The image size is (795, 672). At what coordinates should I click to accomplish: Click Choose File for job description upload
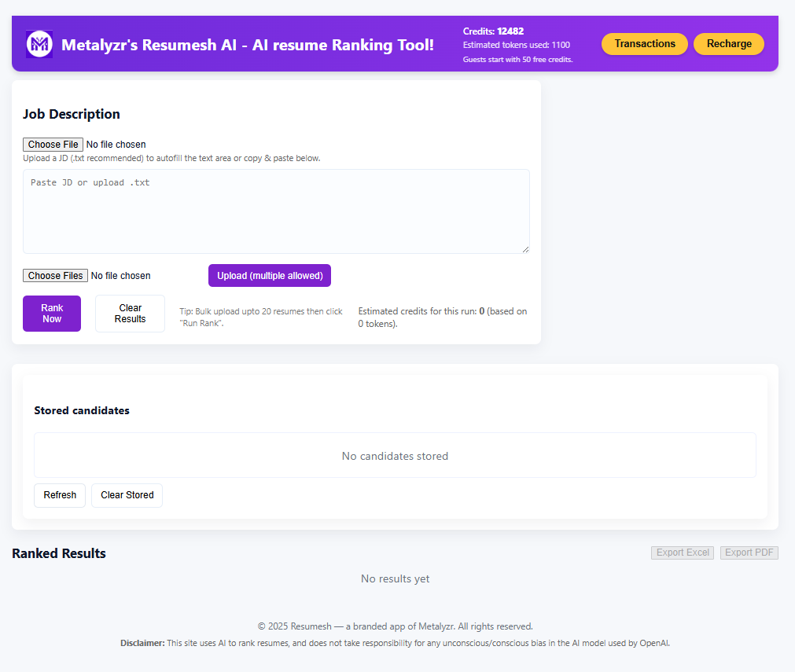click(x=53, y=145)
